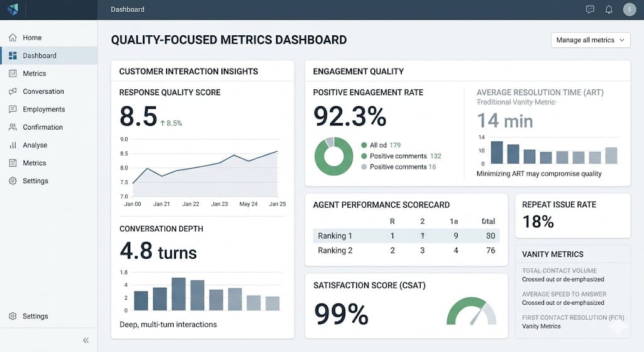Click the response quality line chart
Image resolution: width=644 pixels, height=352 pixels.
(x=205, y=173)
